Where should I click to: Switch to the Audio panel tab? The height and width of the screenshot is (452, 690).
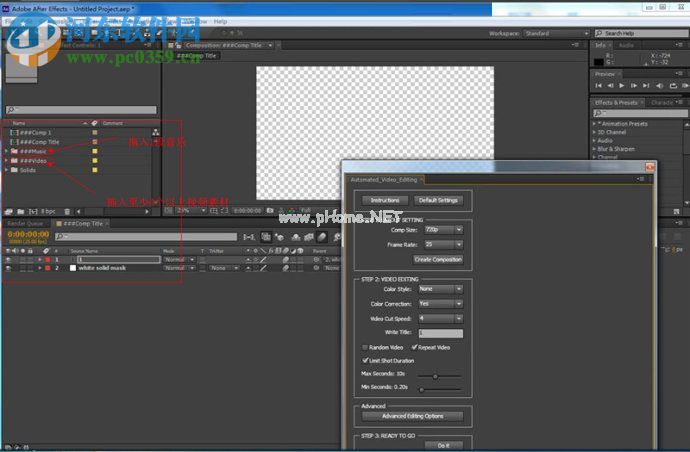click(x=626, y=45)
